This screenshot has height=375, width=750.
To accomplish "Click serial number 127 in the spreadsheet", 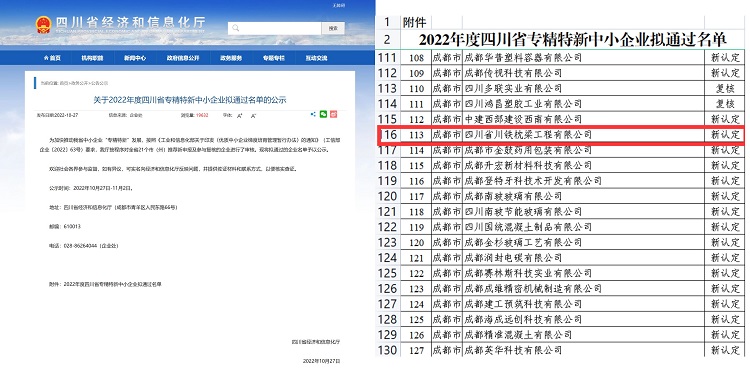I will (x=417, y=350).
